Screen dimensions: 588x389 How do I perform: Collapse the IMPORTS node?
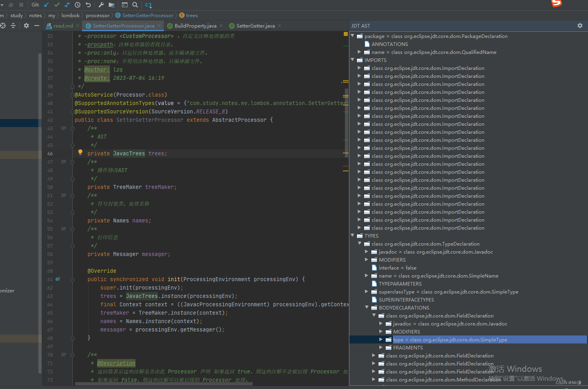coord(353,60)
